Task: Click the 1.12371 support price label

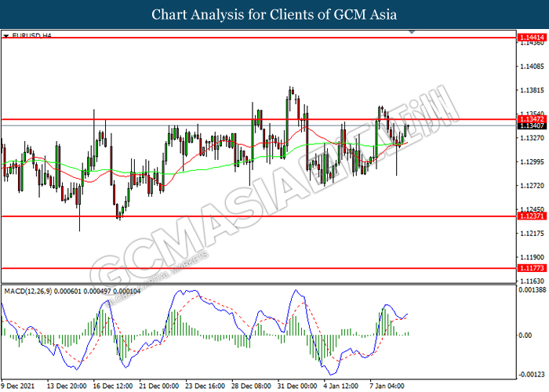Action: (x=532, y=216)
